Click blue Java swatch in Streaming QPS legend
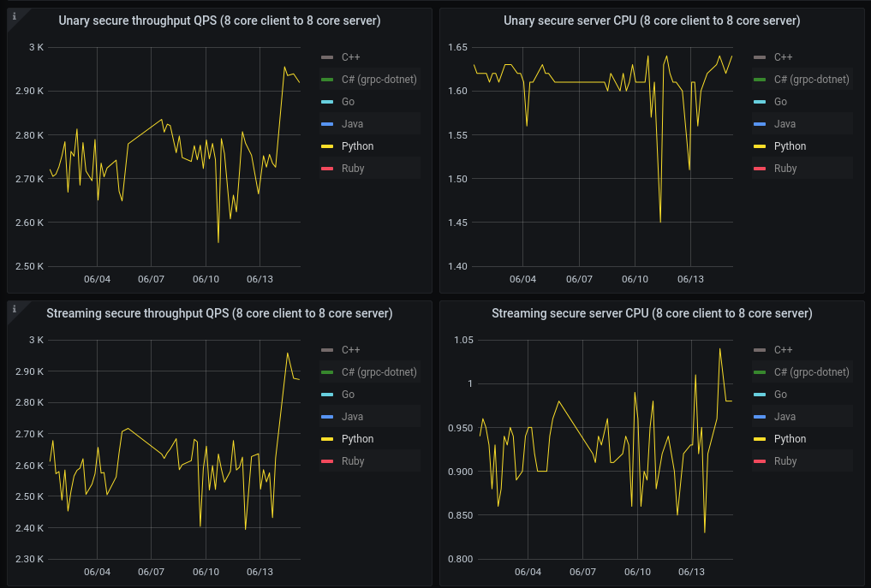This screenshot has width=871, height=588. pyautogui.click(x=327, y=417)
